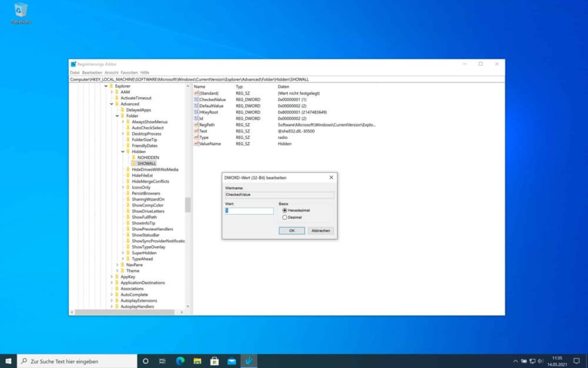Click the Wert input field
Screen dimensions: 588x368
249,211
